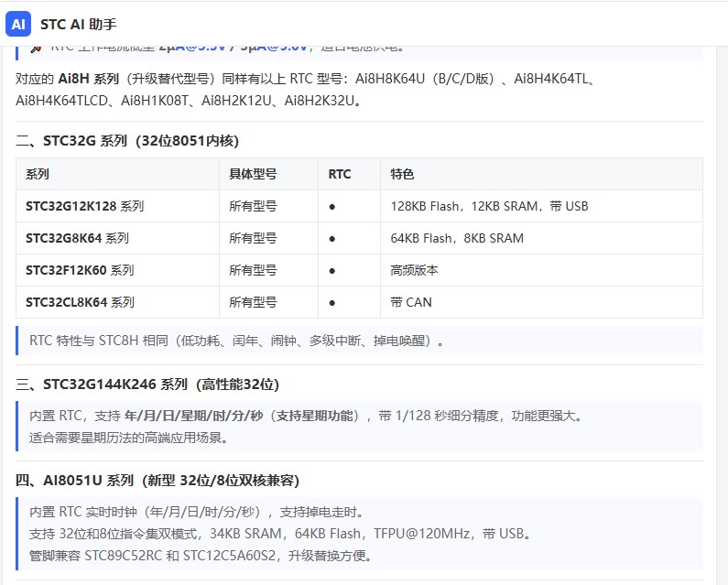Click the bold 年/月/日/星期/时/分/秒 text
The image size is (728, 585).
point(193,416)
